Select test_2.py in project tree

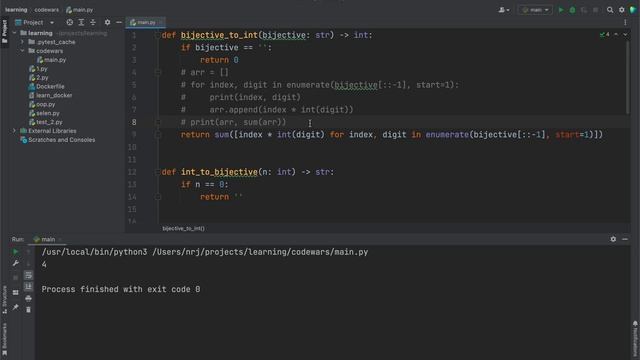[46, 122]
